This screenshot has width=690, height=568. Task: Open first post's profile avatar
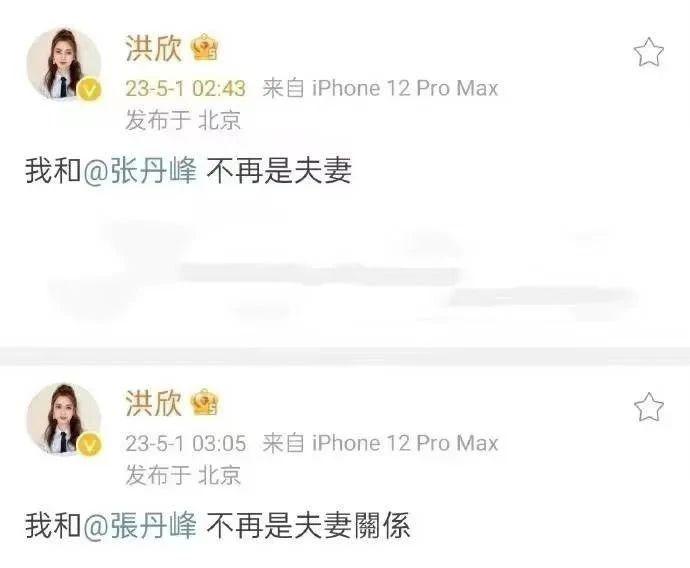click(x=64, y=64)
